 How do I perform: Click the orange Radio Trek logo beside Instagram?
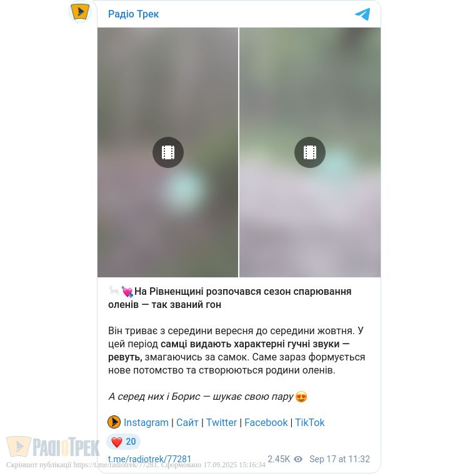[x=114, y=422]
